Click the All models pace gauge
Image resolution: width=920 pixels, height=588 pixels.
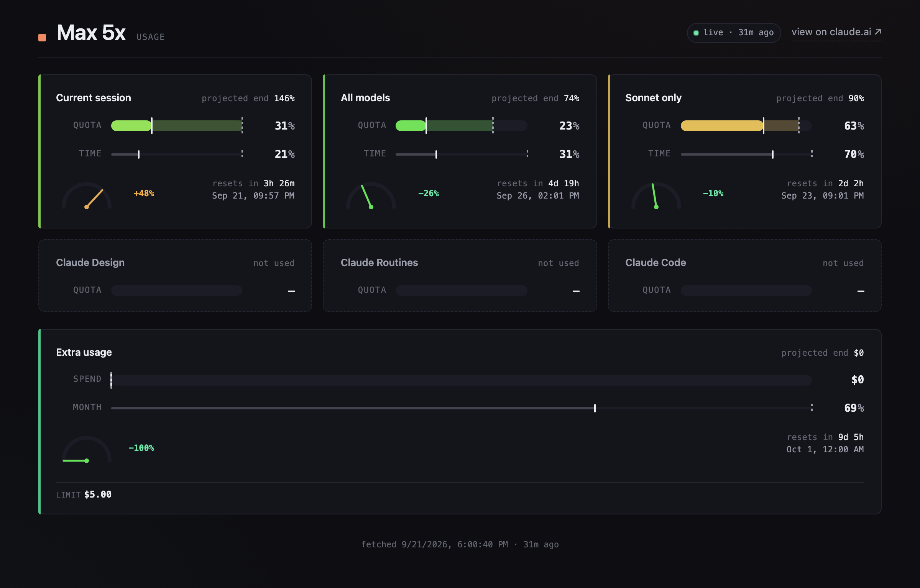pos(371,195)
